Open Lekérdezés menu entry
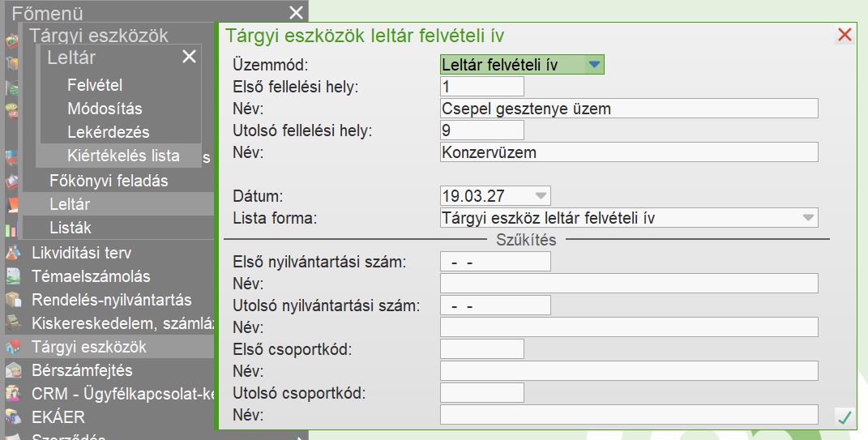This screenshot has height=440, width=868. (109, 132)
